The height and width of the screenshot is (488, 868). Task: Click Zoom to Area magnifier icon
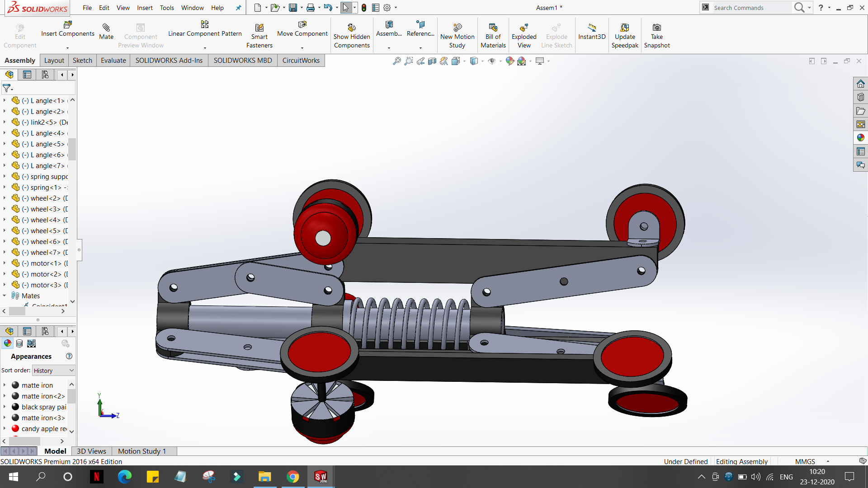pyautogui.click(x=408, y=61)
